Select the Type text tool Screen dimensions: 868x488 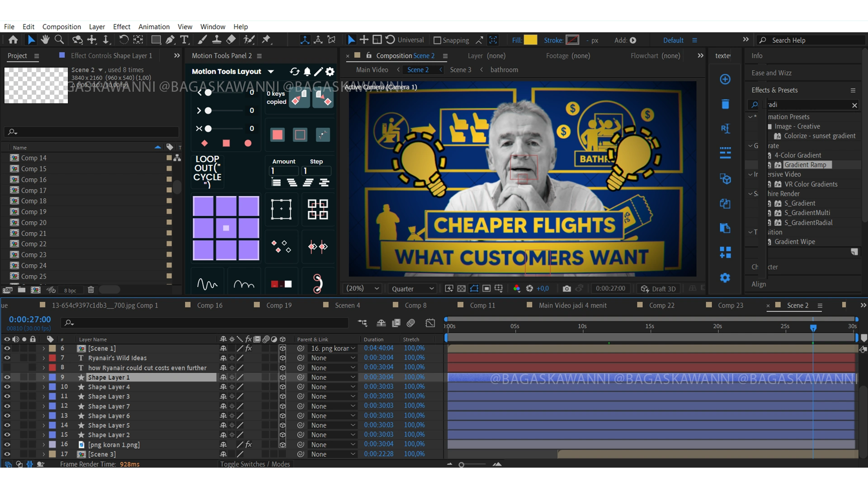[x=184, y=40]
